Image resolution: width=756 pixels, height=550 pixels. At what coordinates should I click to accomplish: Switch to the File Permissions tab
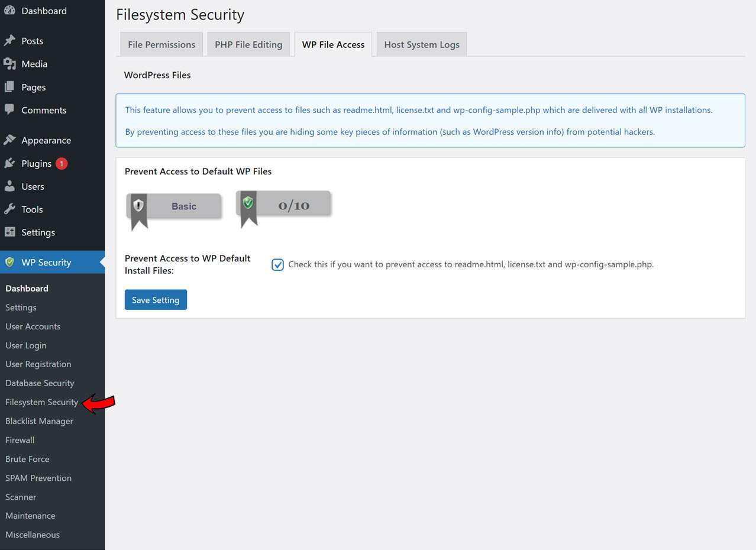[161, 44]
